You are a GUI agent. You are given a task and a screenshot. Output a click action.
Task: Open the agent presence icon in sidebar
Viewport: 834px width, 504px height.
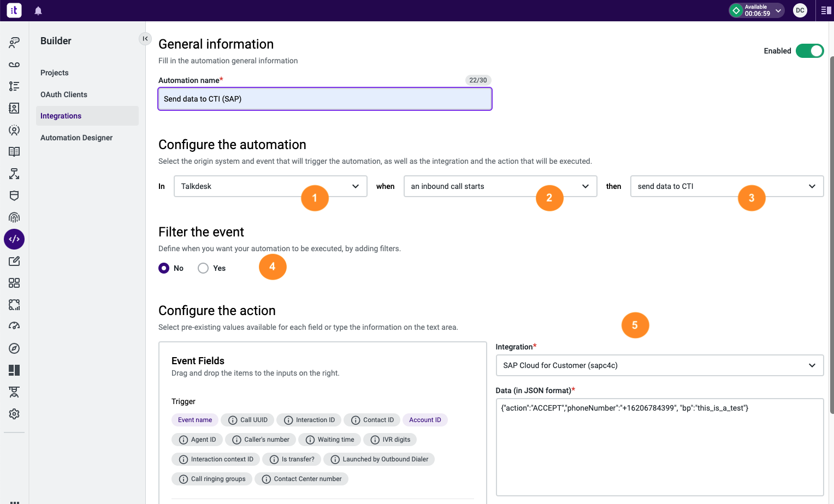tap(14, 130)
